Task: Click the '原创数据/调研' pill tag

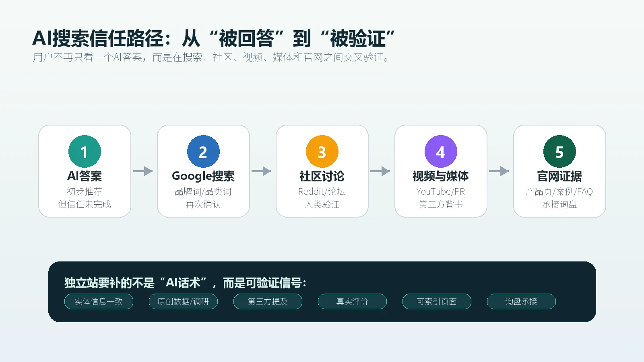Action: click(183, 302)
